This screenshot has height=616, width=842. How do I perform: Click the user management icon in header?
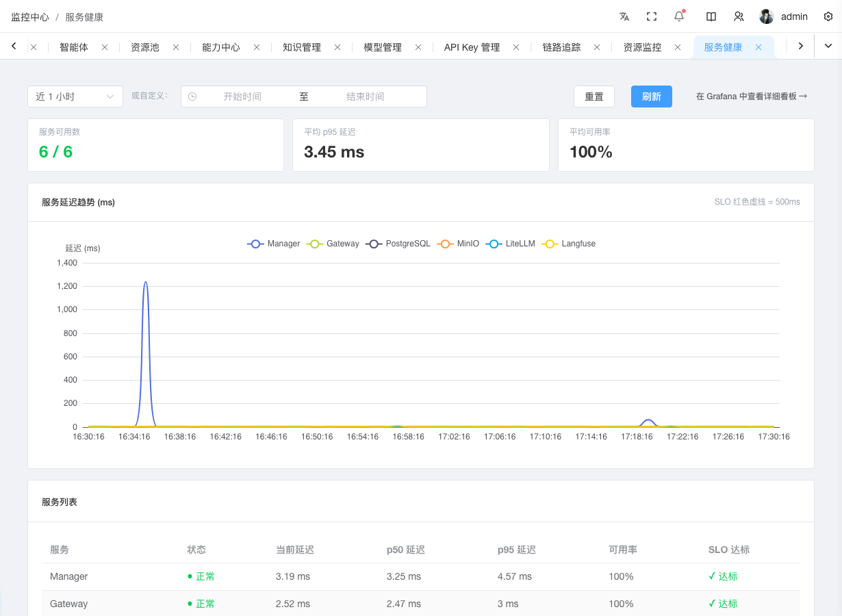click(x=739, y=16)
